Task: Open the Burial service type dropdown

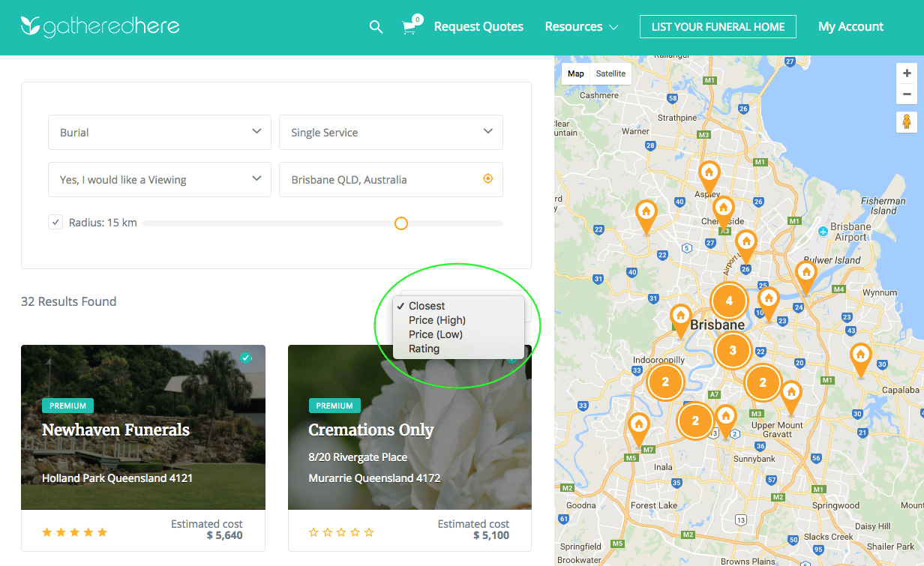Action: [x=160, y=132]
